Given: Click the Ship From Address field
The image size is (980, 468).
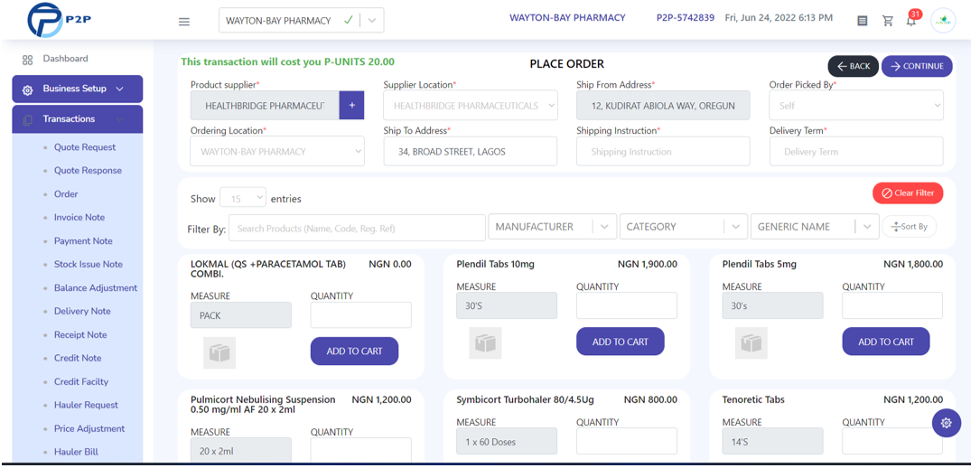Looking at the screenshot, I should 663,106.
